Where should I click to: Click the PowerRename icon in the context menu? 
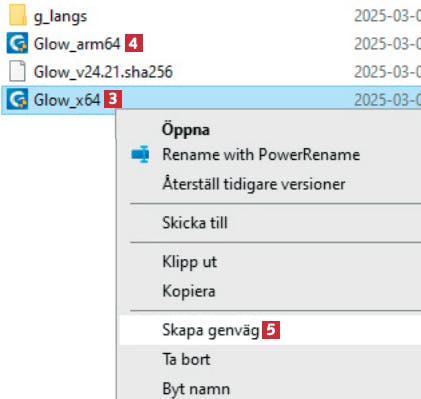pyautogui.click(x=140, y=154)
